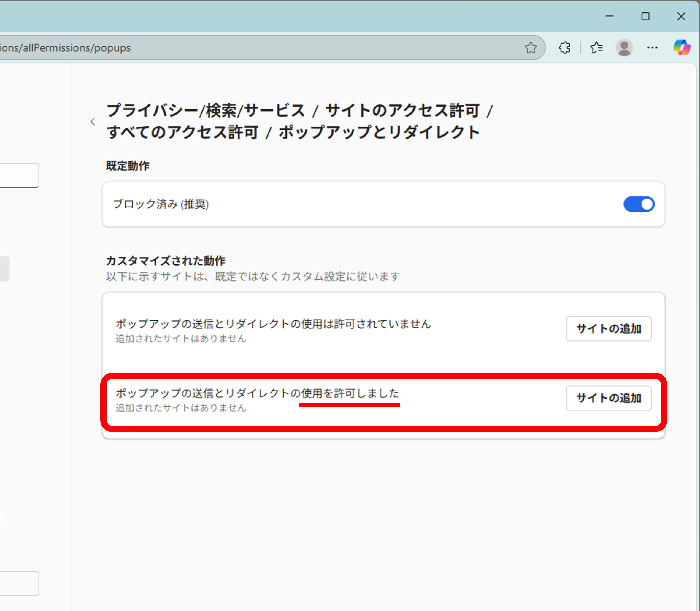The image size is (700, 611).
Task: Open the Favorites list icon
Action: pos(596,48)
